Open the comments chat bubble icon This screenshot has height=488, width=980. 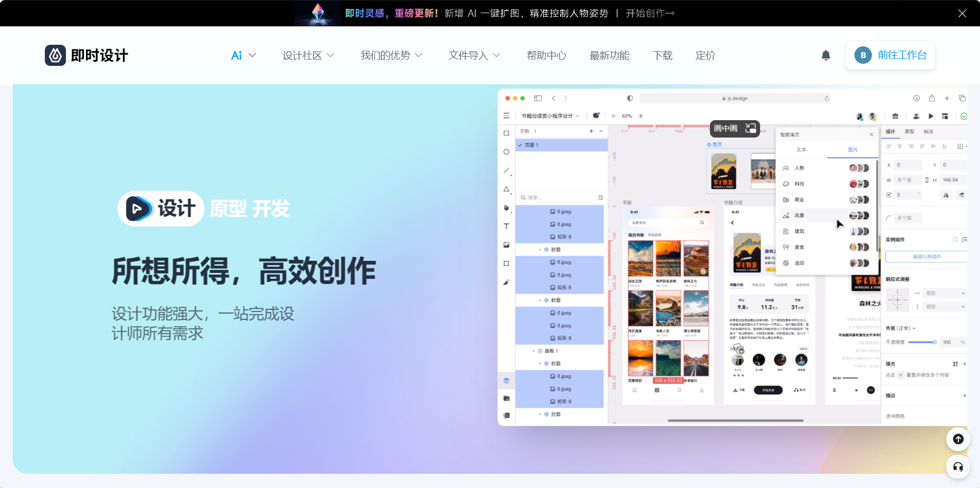pyautogui.click(x=596, y=115)
